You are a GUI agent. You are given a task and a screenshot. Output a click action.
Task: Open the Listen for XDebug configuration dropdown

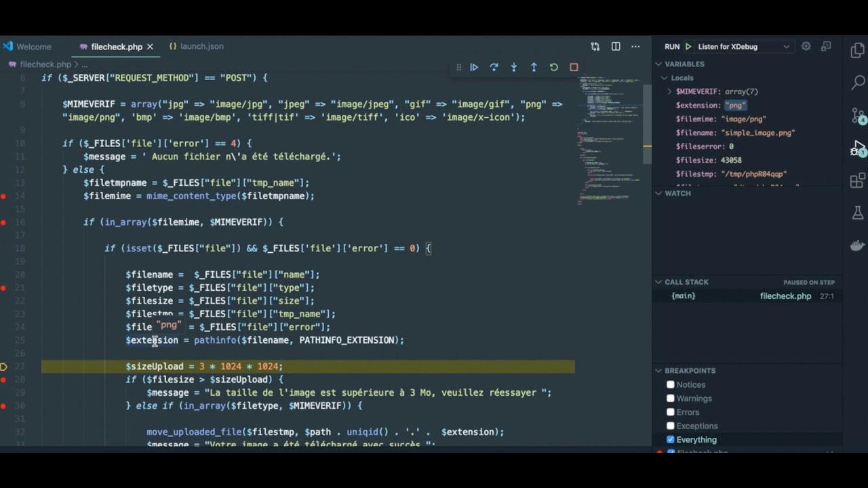coord(744,47)
